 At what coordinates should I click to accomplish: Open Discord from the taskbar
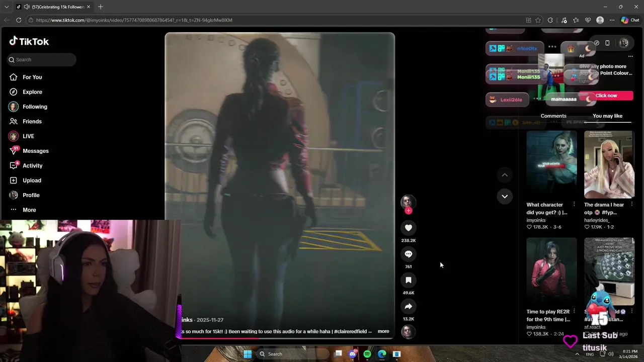(x=353, y=354)
